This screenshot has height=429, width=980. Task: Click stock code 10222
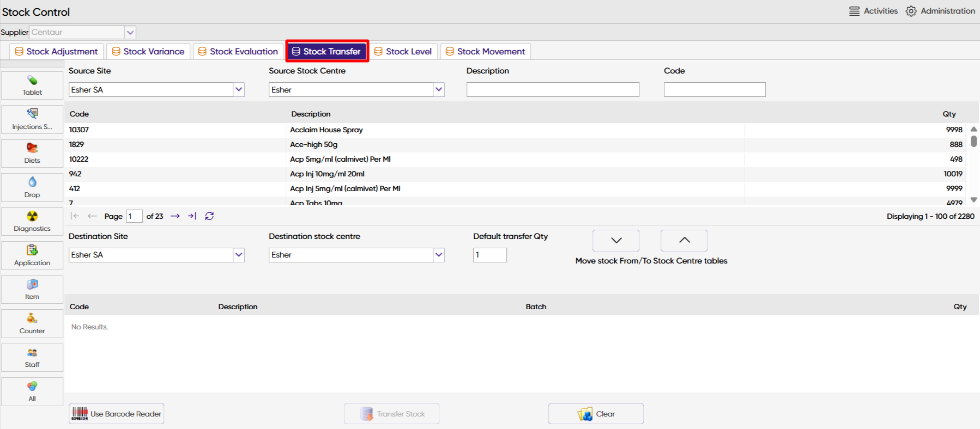pos(78,159)
